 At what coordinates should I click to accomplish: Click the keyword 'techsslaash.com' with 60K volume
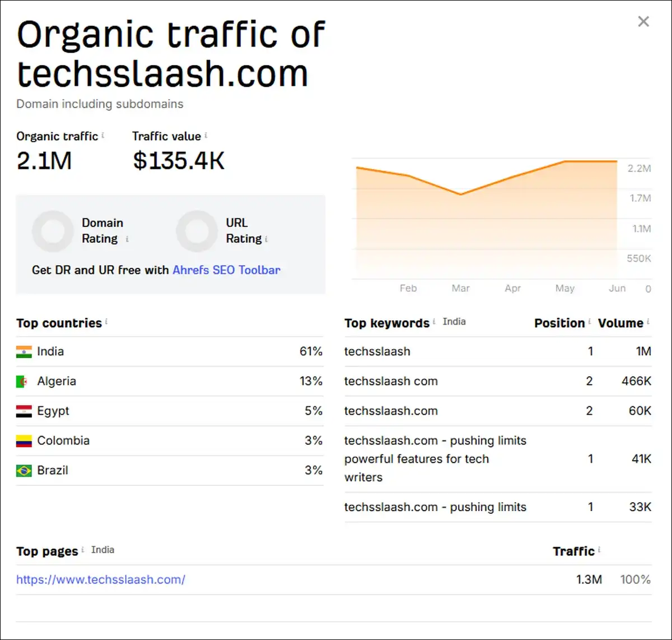click(x=391, y=411)
